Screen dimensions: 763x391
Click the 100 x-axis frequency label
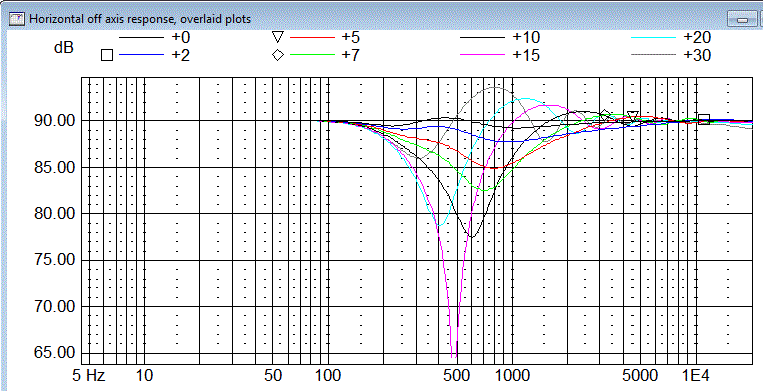coord(328,375)
